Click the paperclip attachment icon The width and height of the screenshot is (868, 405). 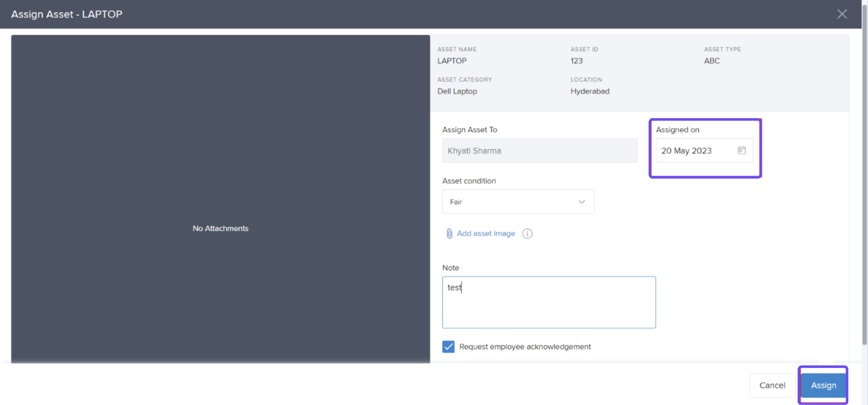tap(449, 233)
